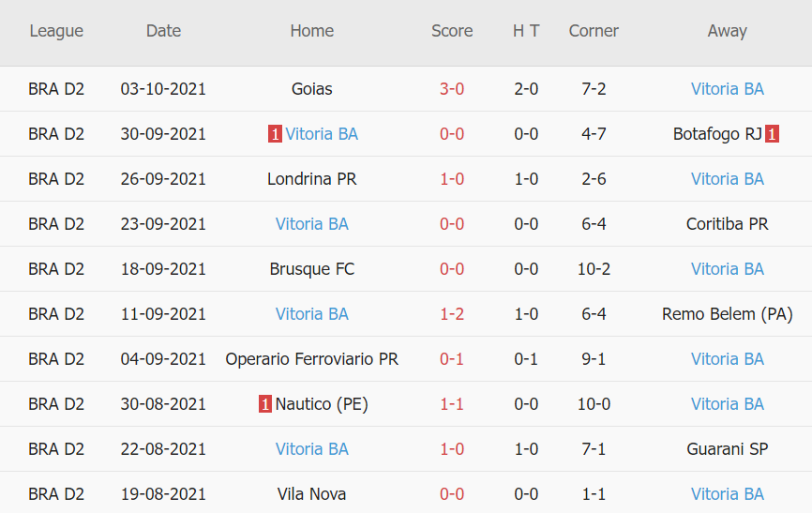
Task: Open the 1-2 score against Remo Belem
Action: 452,314
